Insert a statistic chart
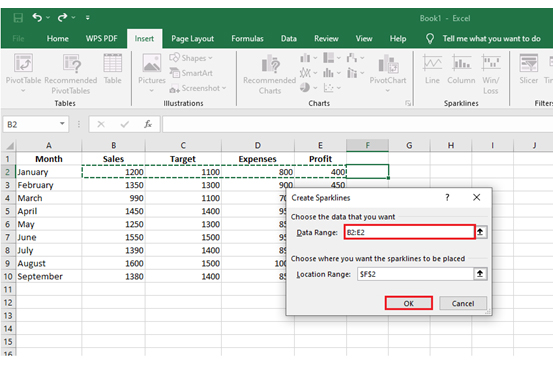Image resolution: width=553 pixels, height=367 pixels. (x=332, y=73)
